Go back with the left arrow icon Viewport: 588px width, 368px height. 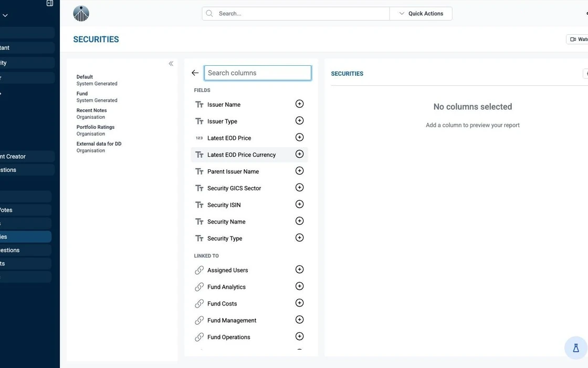coord(195,73)
